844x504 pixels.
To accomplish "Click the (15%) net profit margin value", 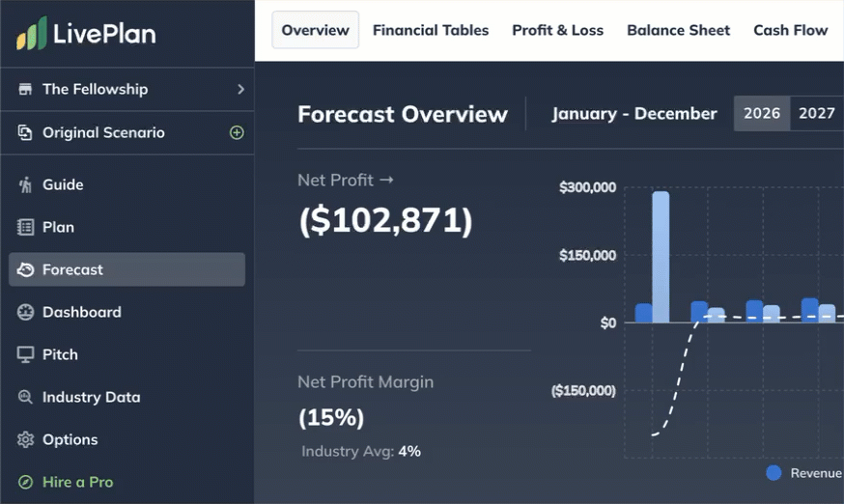I will [x=331, y=417].
